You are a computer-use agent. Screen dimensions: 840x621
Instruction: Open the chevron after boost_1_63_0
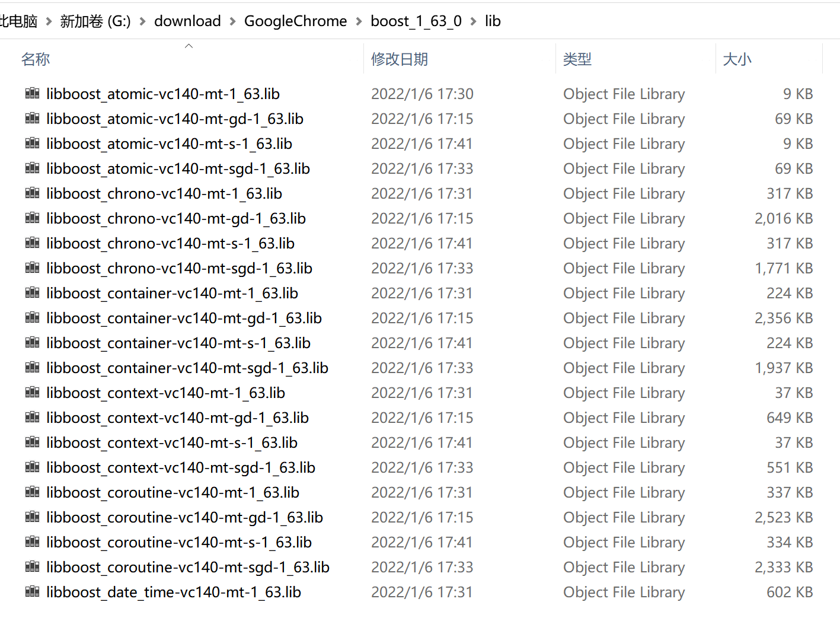click(x=474, y=21)
